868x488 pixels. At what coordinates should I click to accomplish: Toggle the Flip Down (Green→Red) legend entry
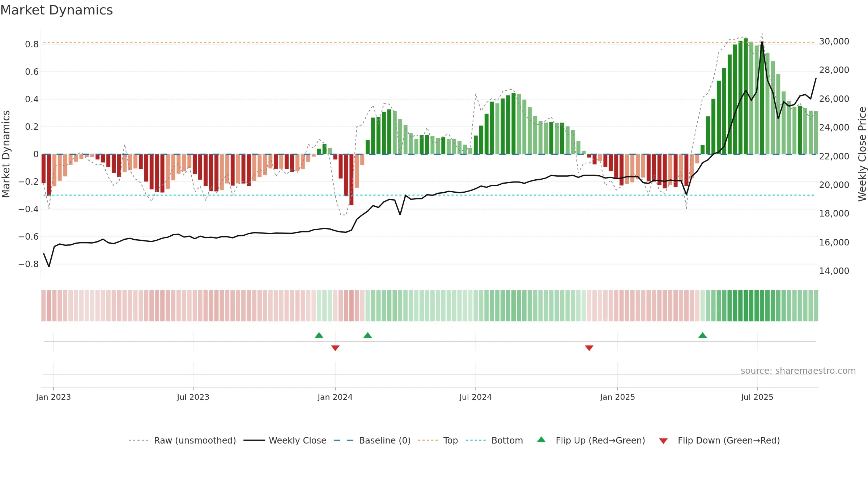[x=719, y=440]
